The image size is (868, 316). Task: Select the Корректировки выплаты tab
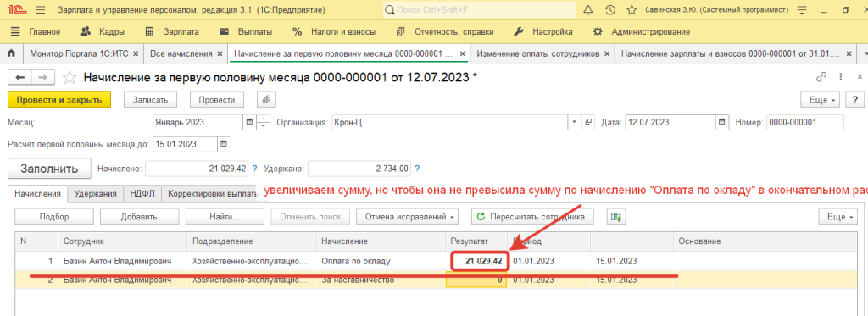pos(213,194)
